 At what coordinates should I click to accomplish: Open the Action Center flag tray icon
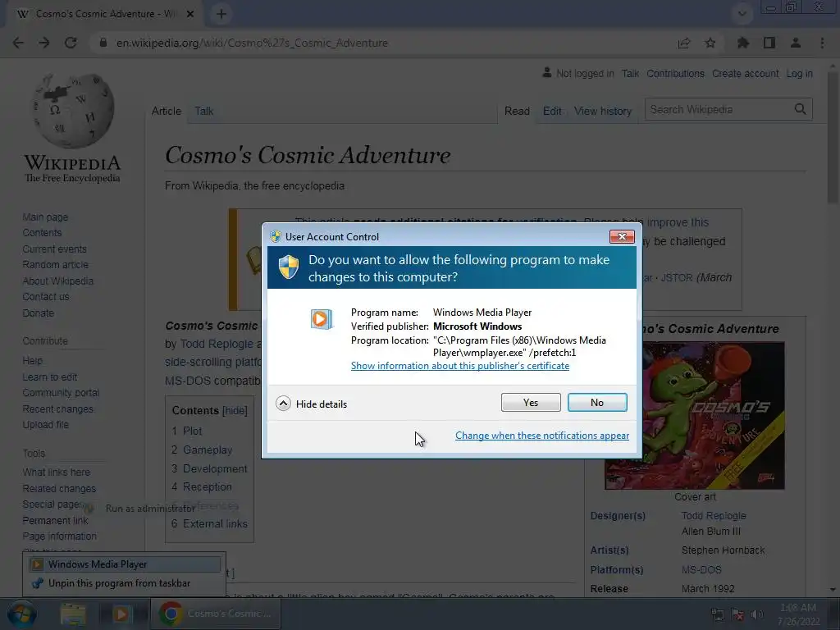[x=737, y=614]
